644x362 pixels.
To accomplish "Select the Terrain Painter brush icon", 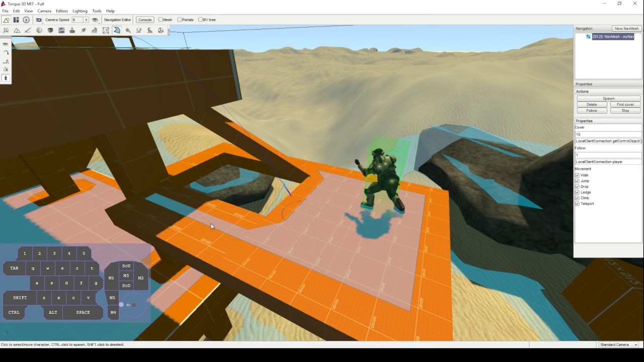I will [x=28, y=30].
